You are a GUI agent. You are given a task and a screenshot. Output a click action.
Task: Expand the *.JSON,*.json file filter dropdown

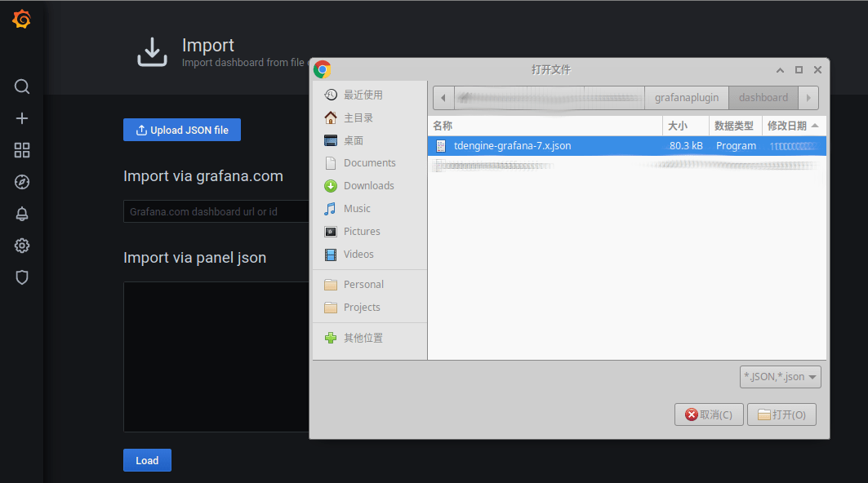780,377
